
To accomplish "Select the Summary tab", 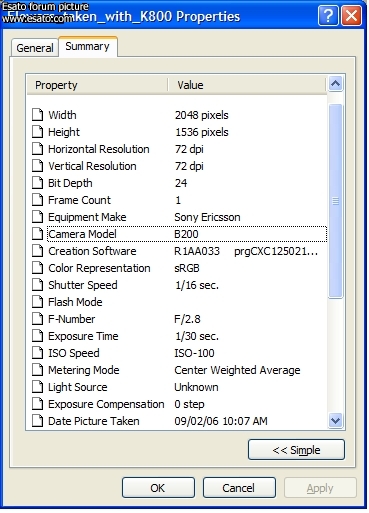I will tap(88, 46).
